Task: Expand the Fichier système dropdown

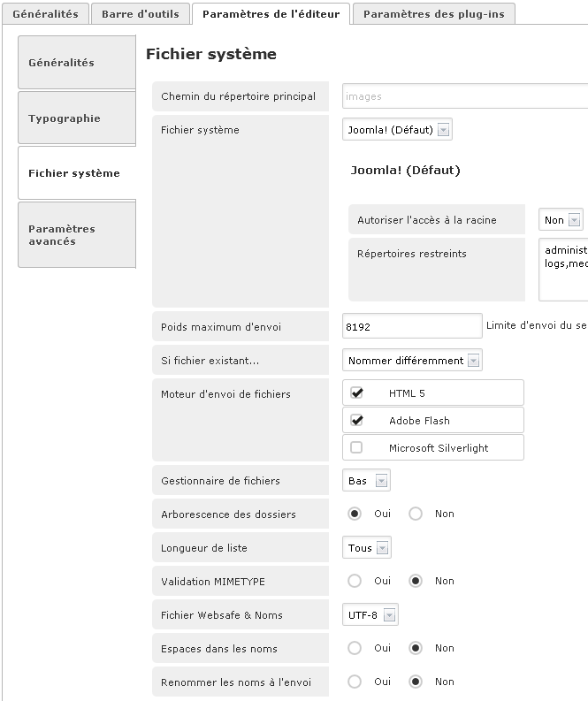Action: click(397, 130)
